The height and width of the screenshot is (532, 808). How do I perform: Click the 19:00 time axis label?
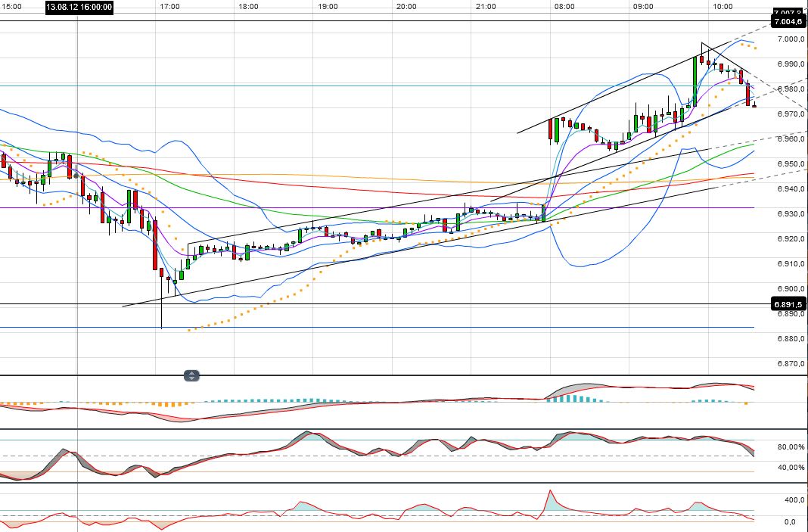[328, 7]
